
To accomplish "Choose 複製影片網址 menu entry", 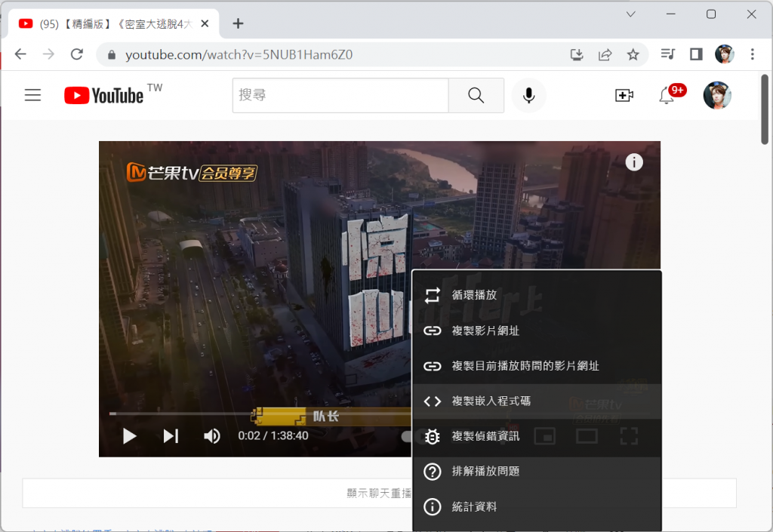I will click(x=537, y=331).
